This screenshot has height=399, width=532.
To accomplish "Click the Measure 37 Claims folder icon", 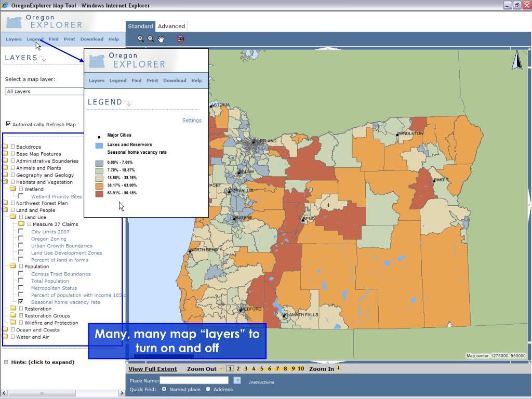I will [21, 224].
